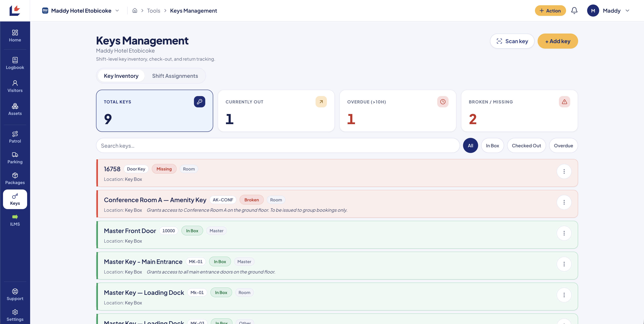Screen dimensions: 644x324
Task: Open Settings from the sidebar
Action: pos(15,315)
